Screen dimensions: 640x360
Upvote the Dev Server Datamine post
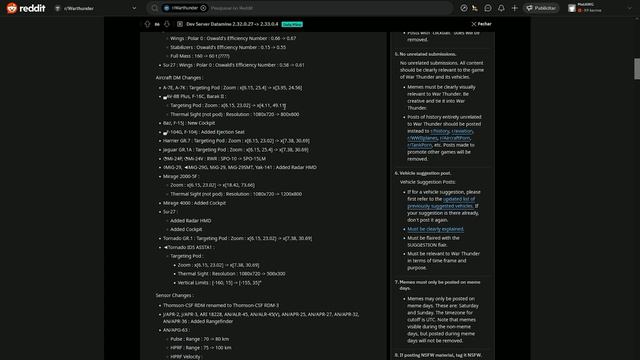[x=147, y=24]
